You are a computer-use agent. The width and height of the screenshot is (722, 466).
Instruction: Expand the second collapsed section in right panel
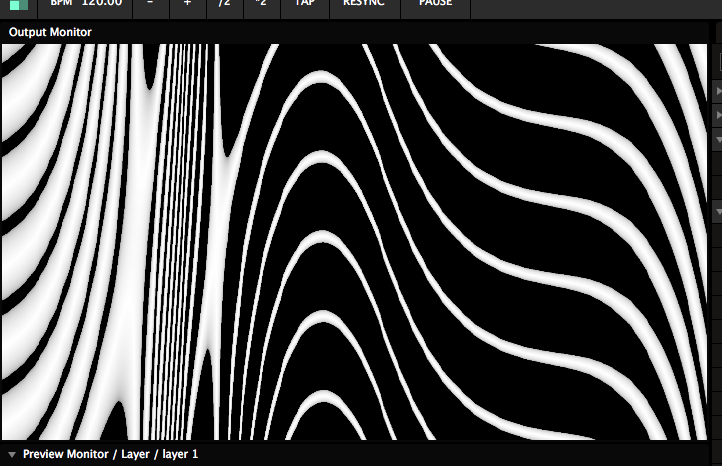[718, 116]
